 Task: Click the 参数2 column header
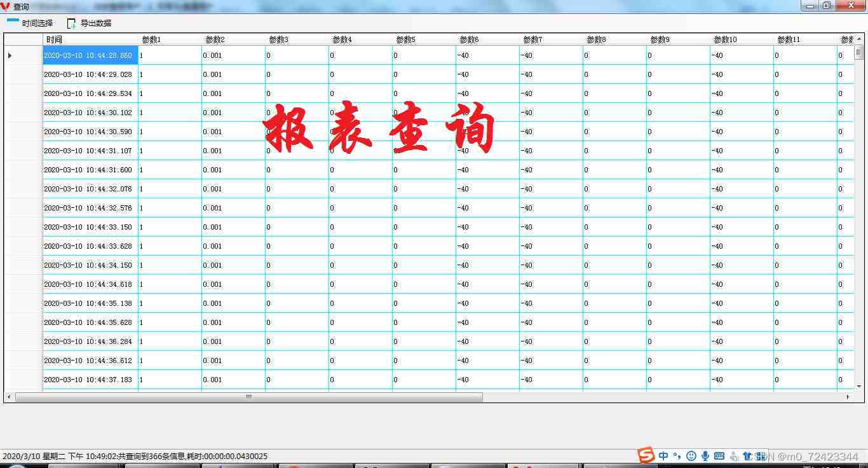233,39
